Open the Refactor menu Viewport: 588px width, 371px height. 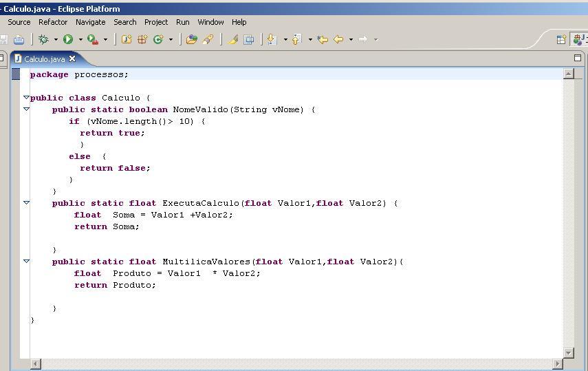(x=53, y=22)
